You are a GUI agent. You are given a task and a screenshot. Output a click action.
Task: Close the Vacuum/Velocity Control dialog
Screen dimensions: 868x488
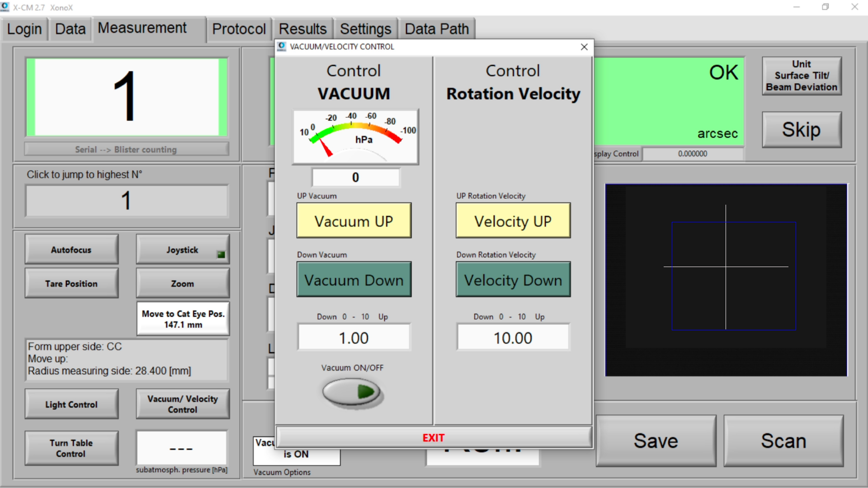tap(584, 47)
